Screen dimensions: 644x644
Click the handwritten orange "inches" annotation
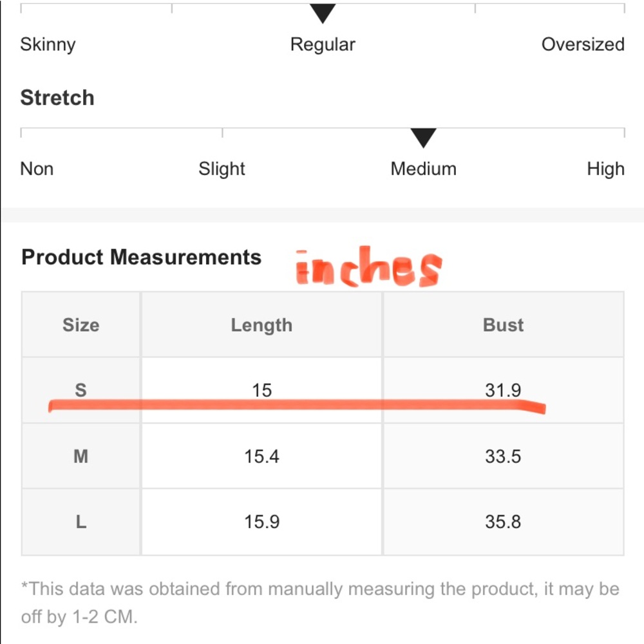368,267
